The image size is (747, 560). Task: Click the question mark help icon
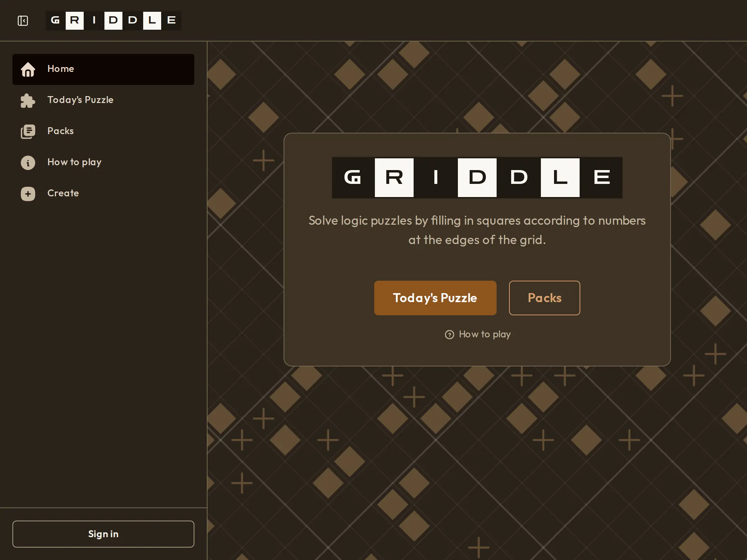[450, 335]
